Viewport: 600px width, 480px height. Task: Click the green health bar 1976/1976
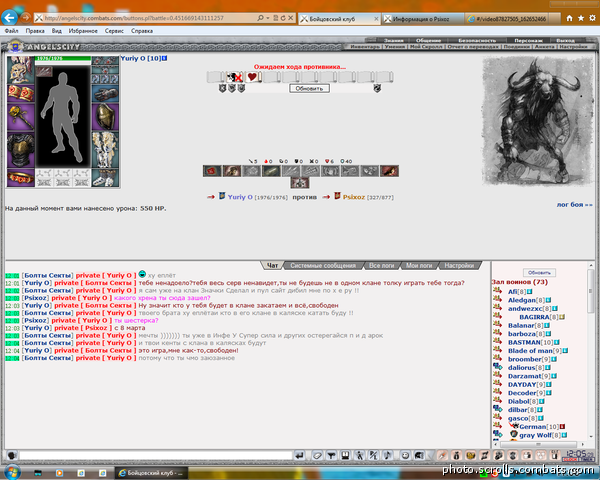[63, 59]
